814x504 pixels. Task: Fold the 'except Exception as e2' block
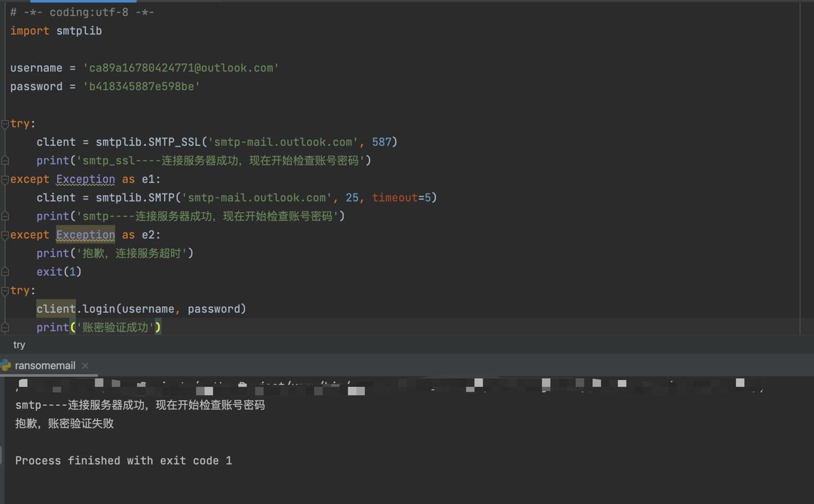[x=4, y=235]
